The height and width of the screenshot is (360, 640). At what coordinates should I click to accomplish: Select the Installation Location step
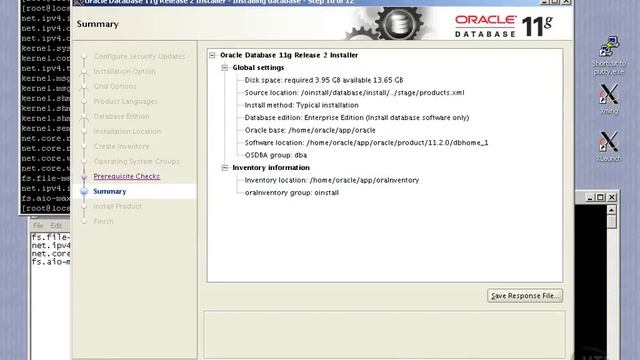point(127,131)
